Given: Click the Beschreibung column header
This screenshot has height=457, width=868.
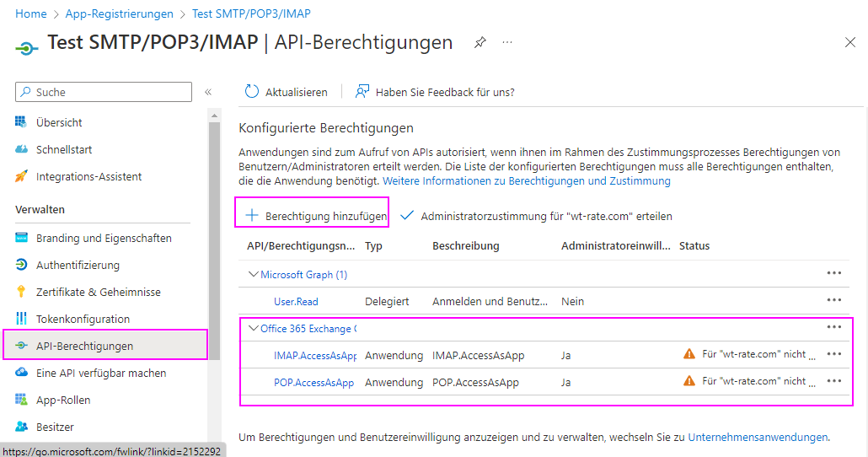Looking at the screenshot, I should click(x=465, y=246).
